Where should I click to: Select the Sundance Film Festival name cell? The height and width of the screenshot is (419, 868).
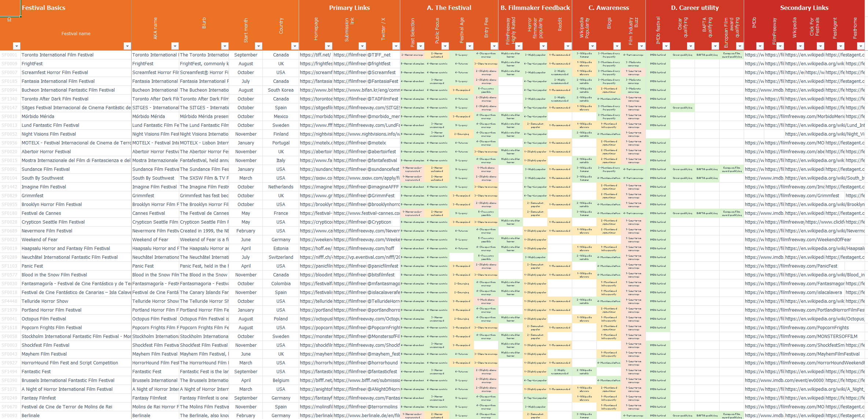pos(45,169)
